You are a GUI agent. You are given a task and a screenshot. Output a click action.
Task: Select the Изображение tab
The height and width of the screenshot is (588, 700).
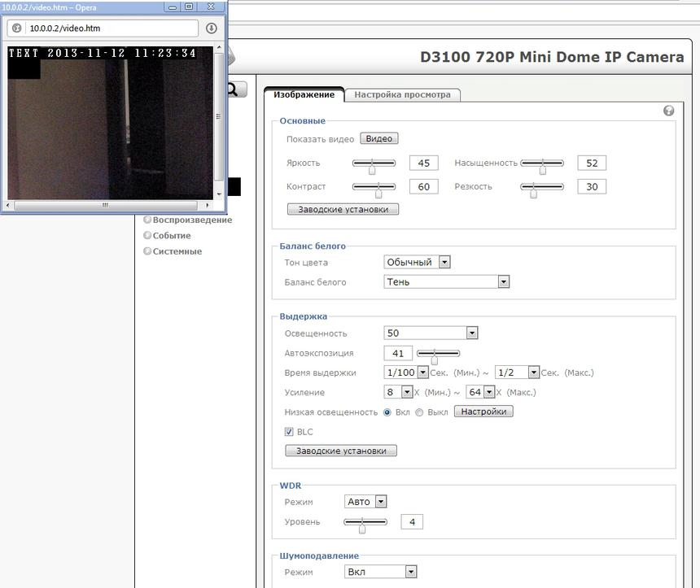click(x=304, y=94)
